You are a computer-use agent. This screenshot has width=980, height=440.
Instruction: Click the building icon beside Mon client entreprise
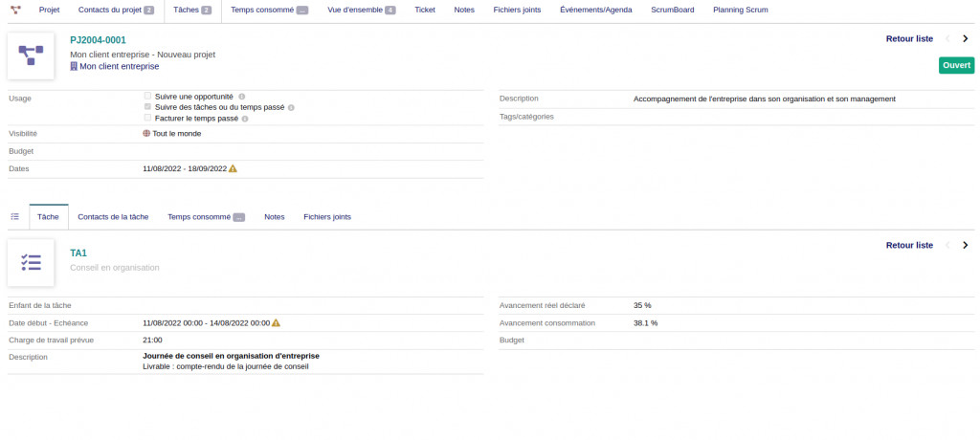pos(74,67)
